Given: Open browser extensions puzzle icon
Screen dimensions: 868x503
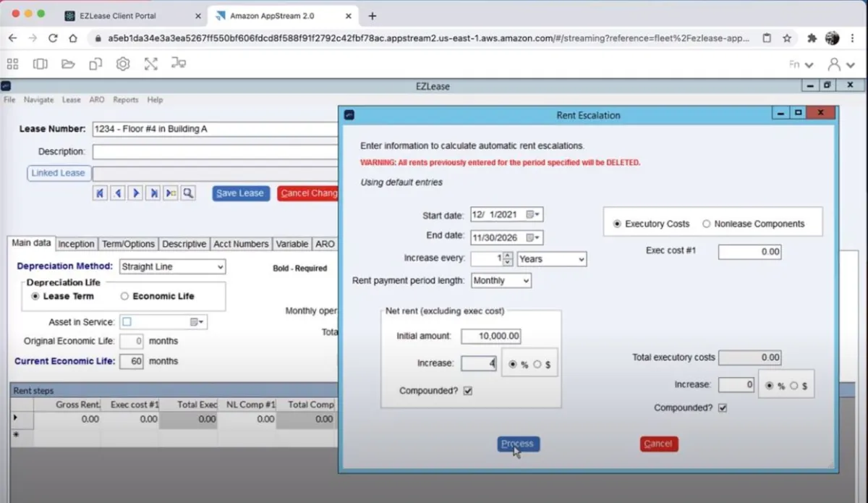Looking at the screenshot, I should 812,38.
